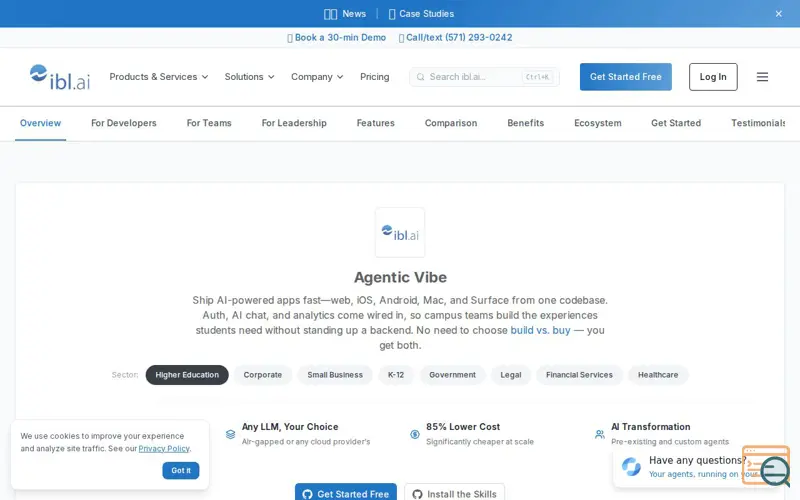Image resolution: width=800 pixels, height=500 pixels.
Task: Click the Any LLM, Your Choice heading
Action: 290,427
